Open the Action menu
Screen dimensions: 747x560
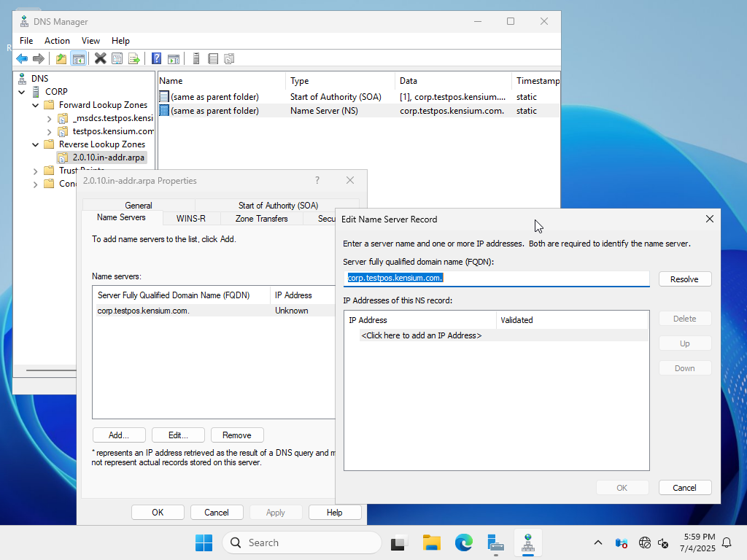point(57,41)
